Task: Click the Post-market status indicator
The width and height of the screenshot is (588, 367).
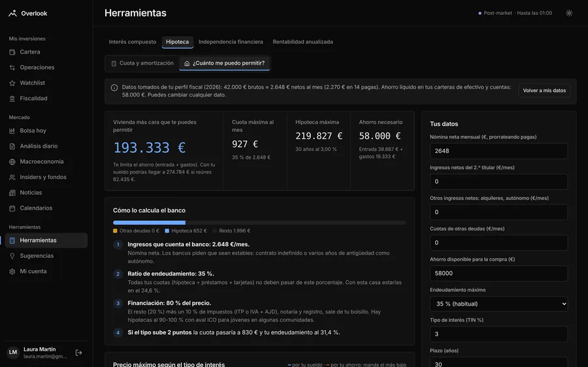Action: [x=515, y=13]
